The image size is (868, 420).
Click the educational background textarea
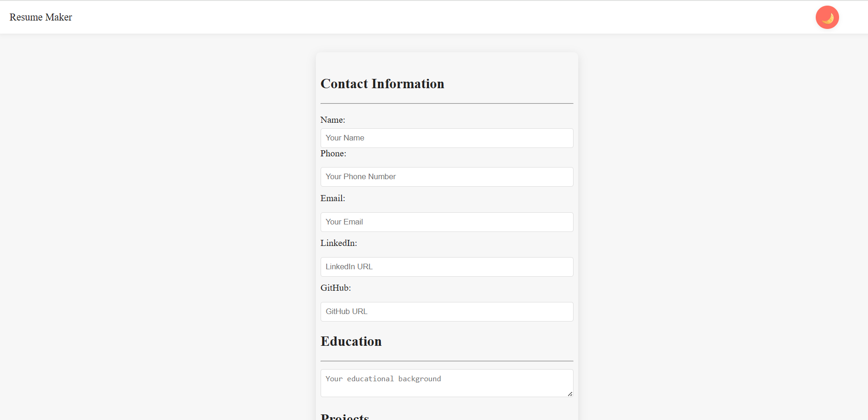click(x=447, y=383)
